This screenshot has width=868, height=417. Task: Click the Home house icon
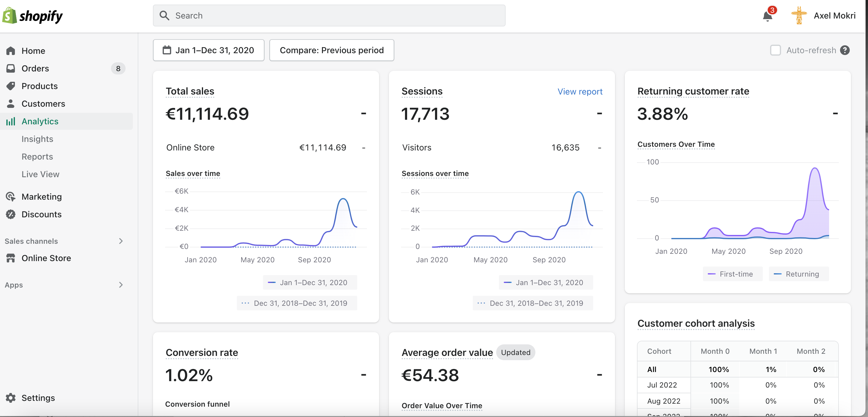pos(11,51)
